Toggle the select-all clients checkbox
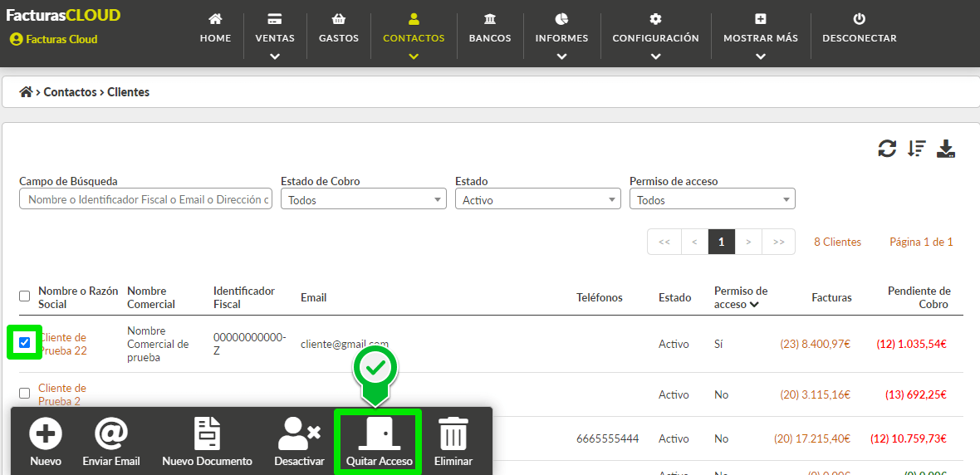980x475 pixels. 24,296
